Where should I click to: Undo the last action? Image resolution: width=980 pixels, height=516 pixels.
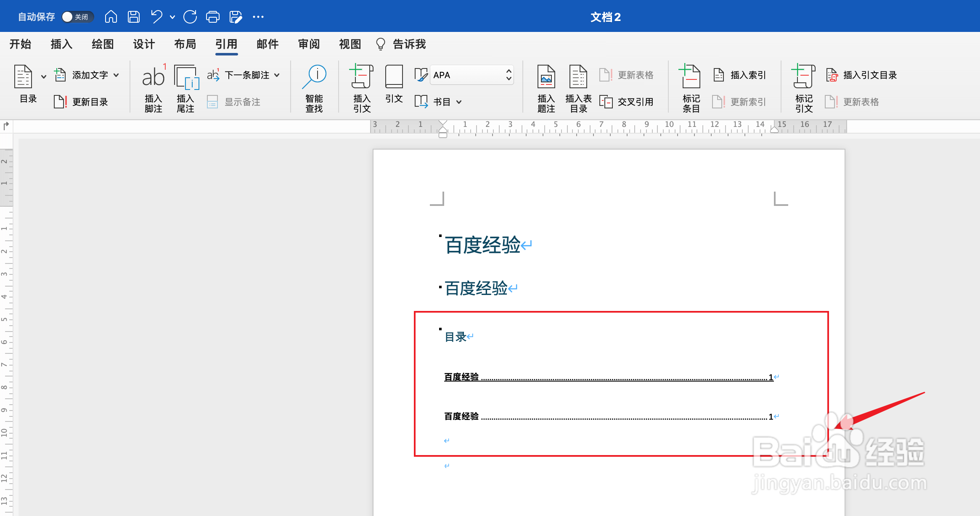156,17
